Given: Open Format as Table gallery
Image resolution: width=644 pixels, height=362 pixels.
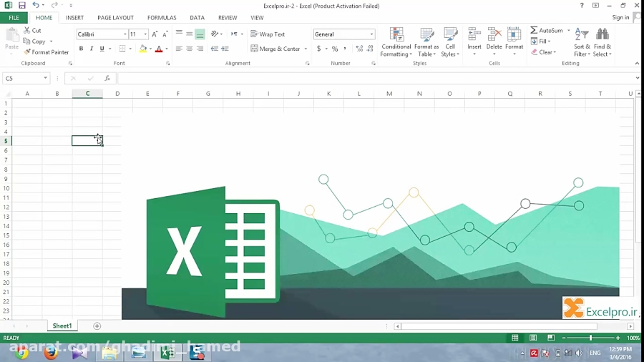Looking at the screenshot, I should point(426,42).
